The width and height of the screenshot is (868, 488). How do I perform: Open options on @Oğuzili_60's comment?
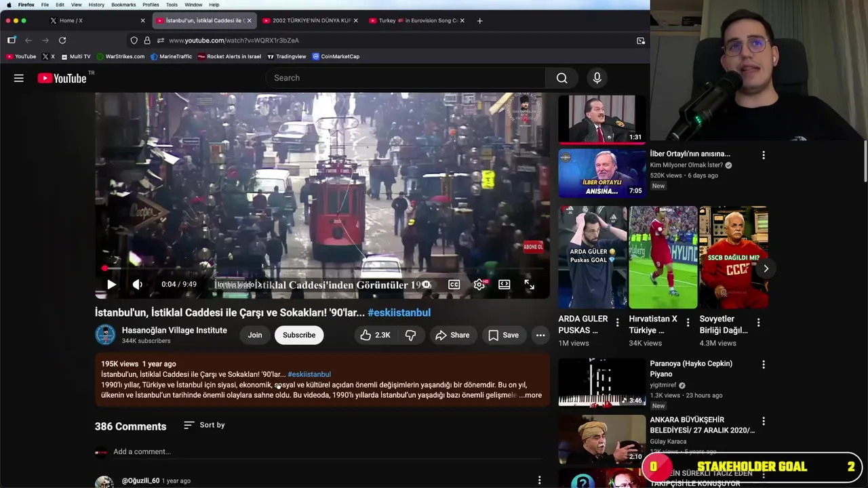click(x=540, y=481)
